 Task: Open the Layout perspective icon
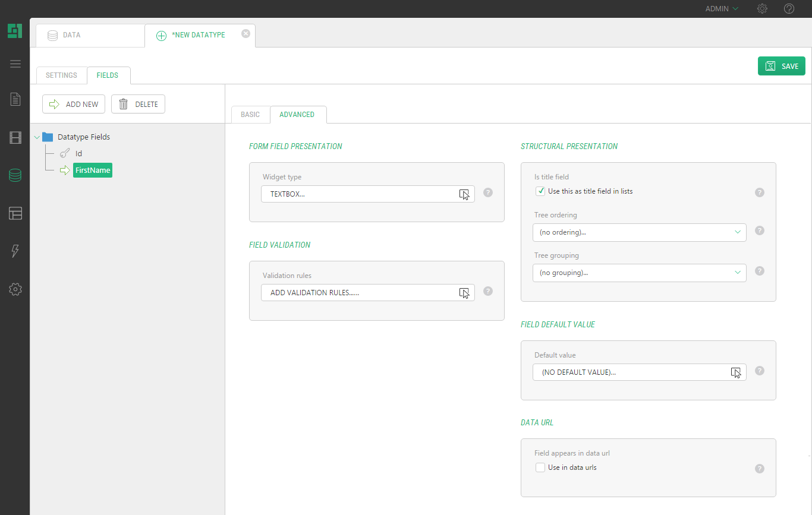pos(15,213)
